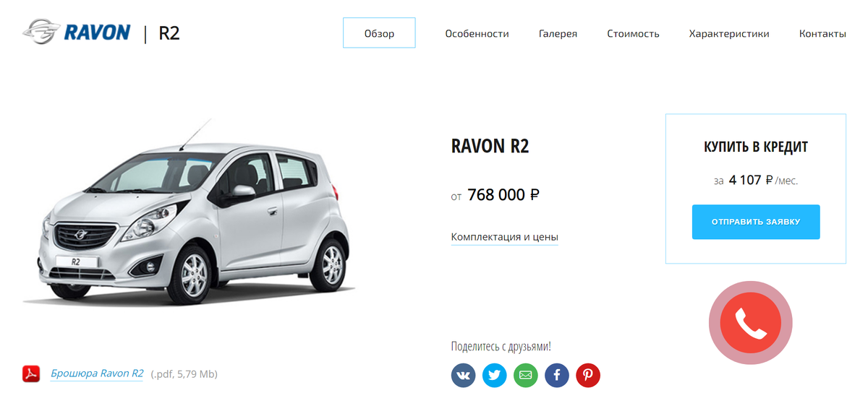868x393 pixels.
Task: Open Характеристики in the navigation
Action: click(729, 33)
